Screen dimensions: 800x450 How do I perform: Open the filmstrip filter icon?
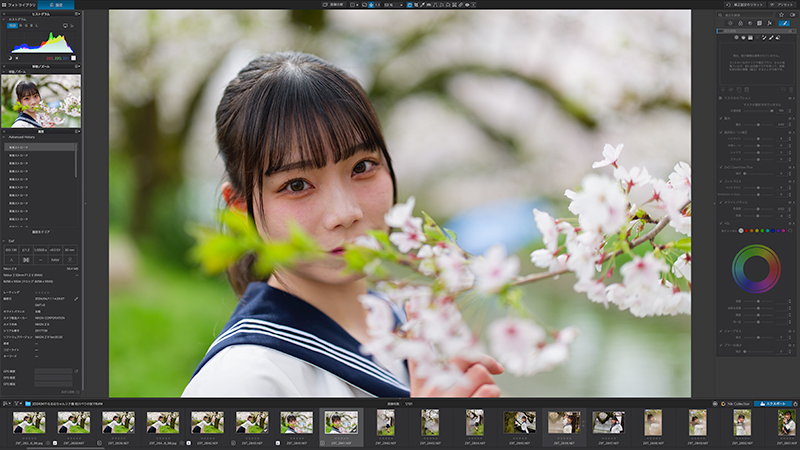click(17, 404)
